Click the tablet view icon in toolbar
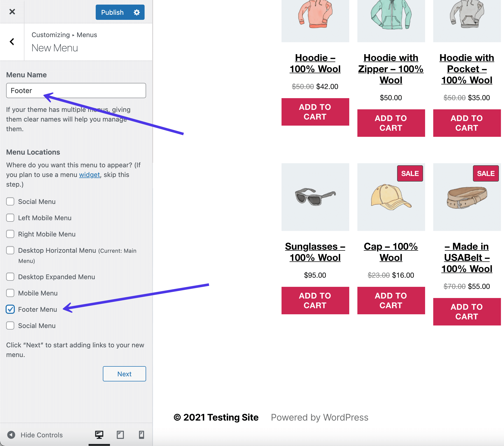Viewport: 504px width, 446px height. (119, 434)
